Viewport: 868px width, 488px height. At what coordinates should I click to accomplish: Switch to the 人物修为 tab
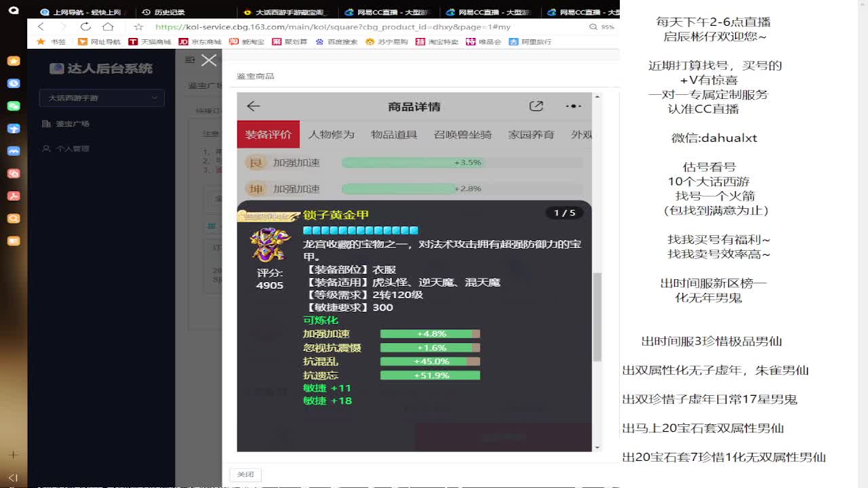coord(331,134)
